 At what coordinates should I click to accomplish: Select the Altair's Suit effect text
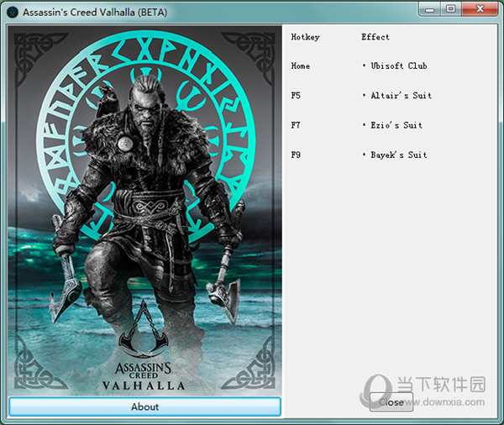click(401, 96)
